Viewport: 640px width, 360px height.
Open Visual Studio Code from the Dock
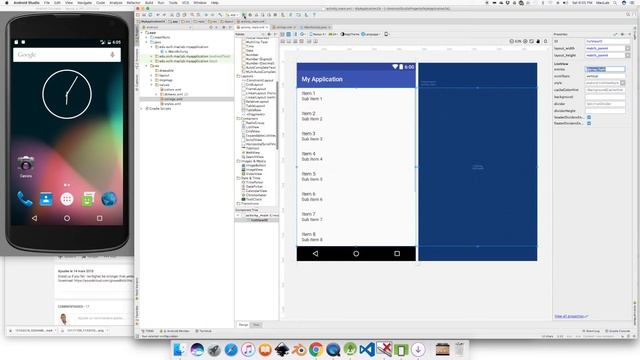tap(367, 349)
